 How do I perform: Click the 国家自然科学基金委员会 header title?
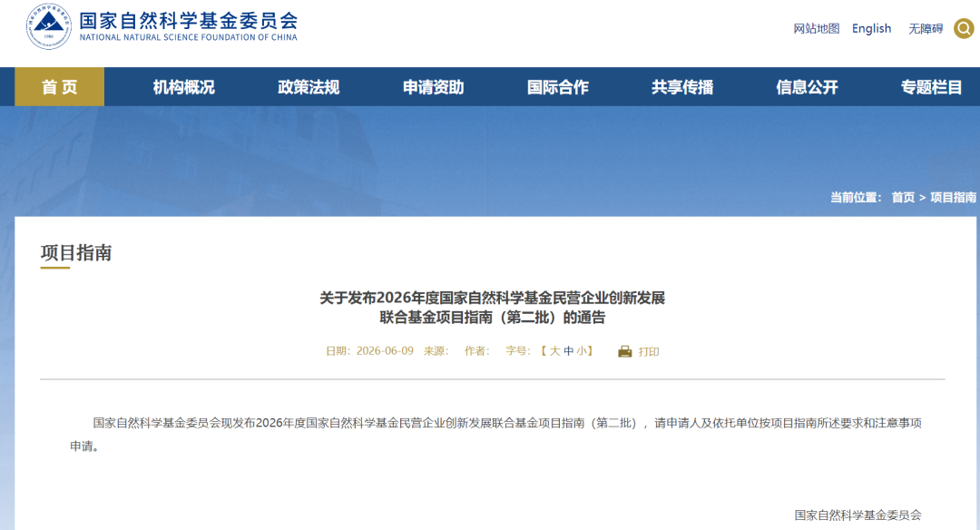(x=188, y=21)
